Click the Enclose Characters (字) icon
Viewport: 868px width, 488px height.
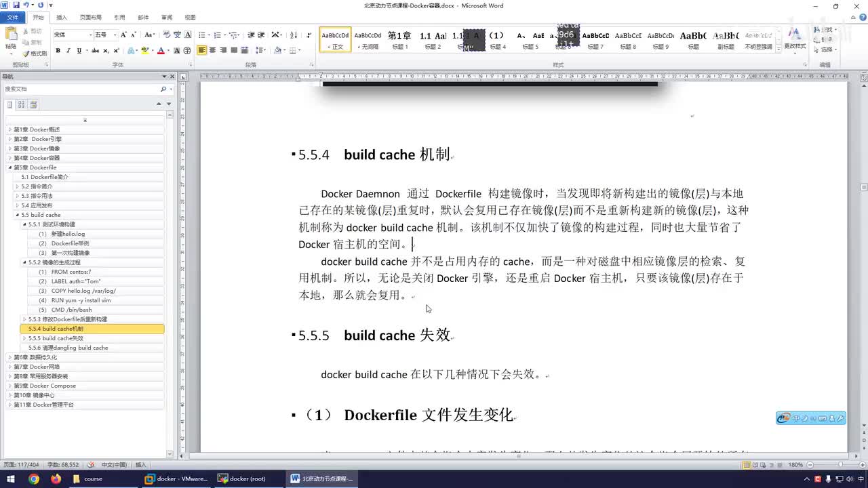187,51
